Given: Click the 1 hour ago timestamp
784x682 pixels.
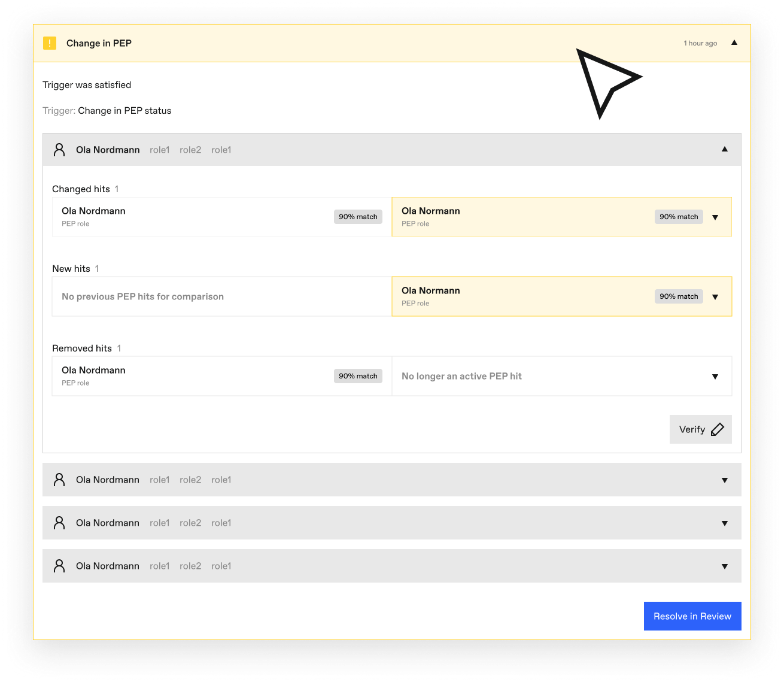Looking at the screenshot, I should point(700,43).
